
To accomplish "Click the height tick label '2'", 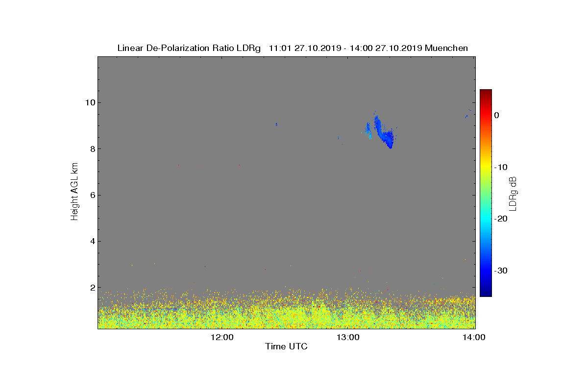I will 92,288.
